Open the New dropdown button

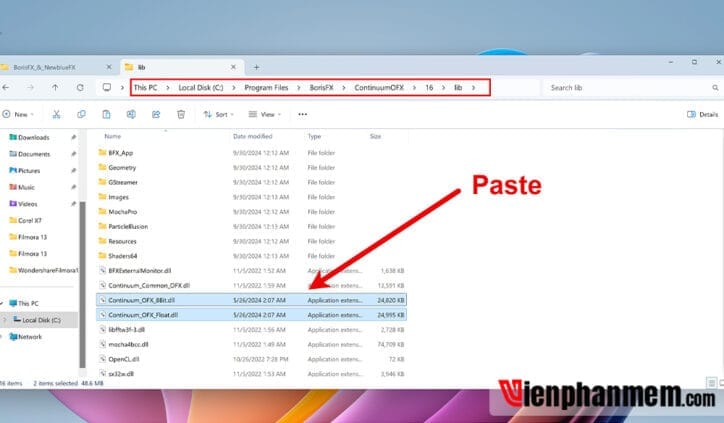tap(18, 114)
